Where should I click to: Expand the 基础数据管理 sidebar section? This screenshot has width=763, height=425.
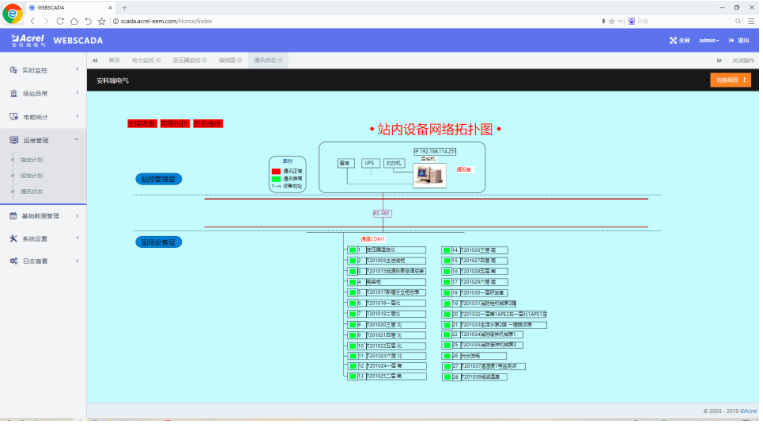point(77,215)
